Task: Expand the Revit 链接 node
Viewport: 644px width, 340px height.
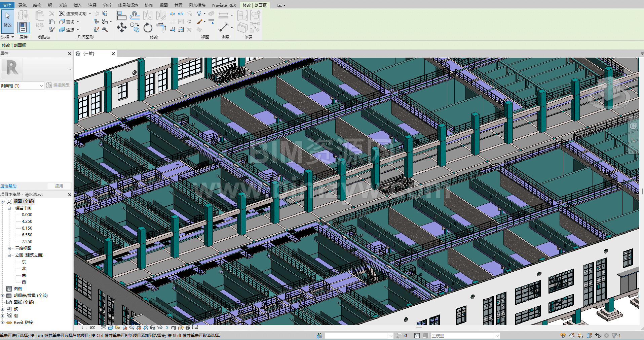Action: pos(3,322)
